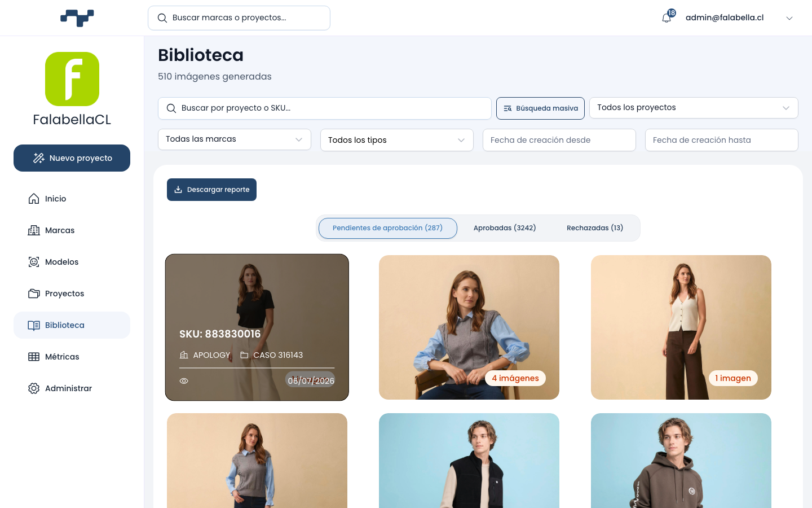Click the Proyectos folder icon
Viewport: 812px width, 508px height.
point(34,294)
